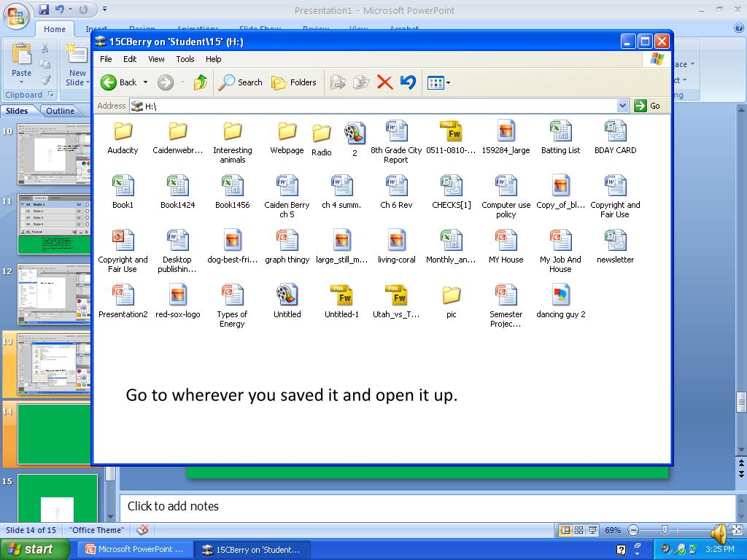This screenshot has height=560, width=747.
Task: Open the View menu in Explorer
Action: [x=156, y=59]
